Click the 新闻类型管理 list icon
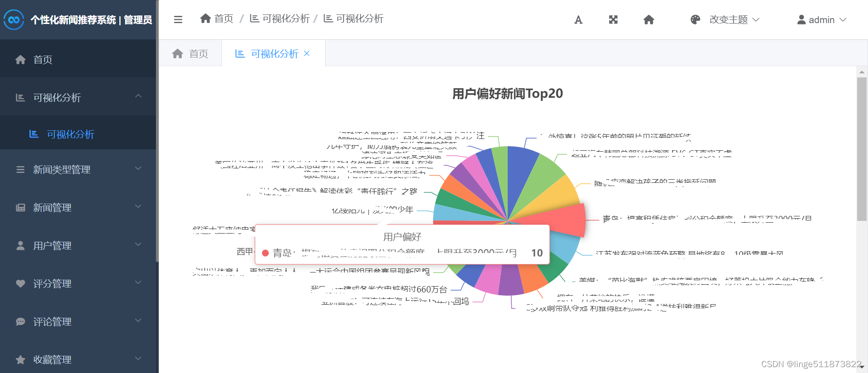Image resolution: width=868 pixels, height=373 pixels. pos(20,169)
